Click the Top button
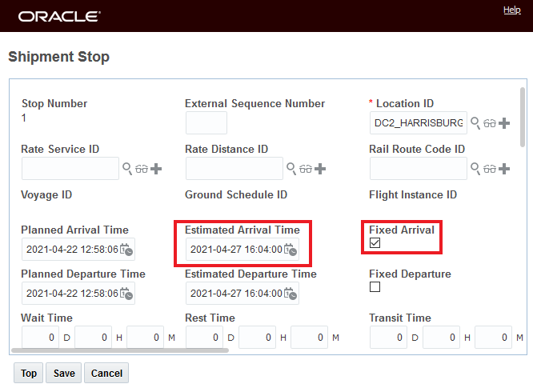The height and width of the screenshot is (392, 533). (x=29, y=373)
